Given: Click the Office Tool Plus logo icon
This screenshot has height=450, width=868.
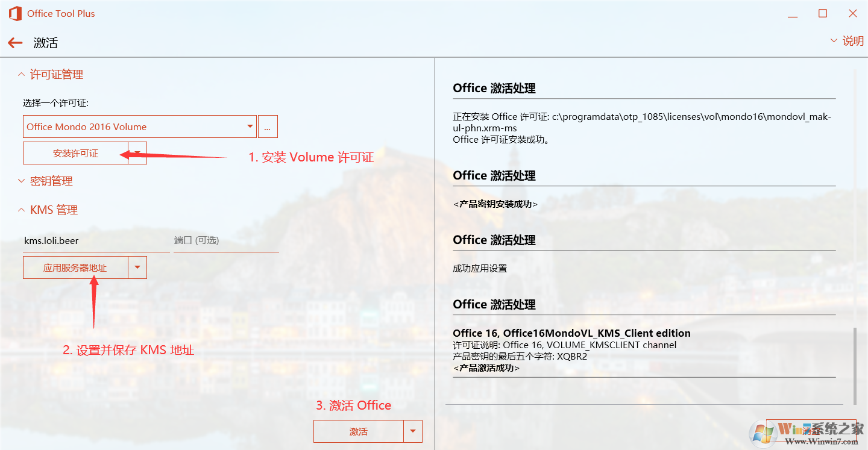Looking at the screenshot, I should click(x=15, y=13).
